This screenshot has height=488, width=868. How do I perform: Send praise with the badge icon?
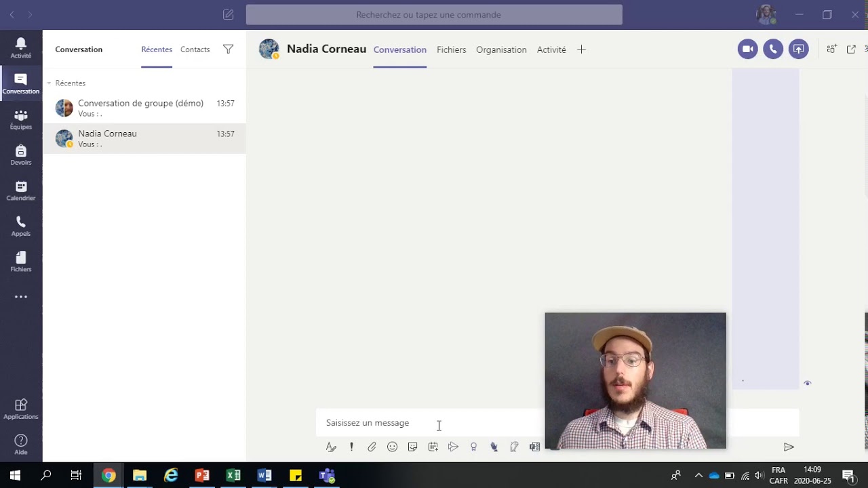tap(473, 447)
